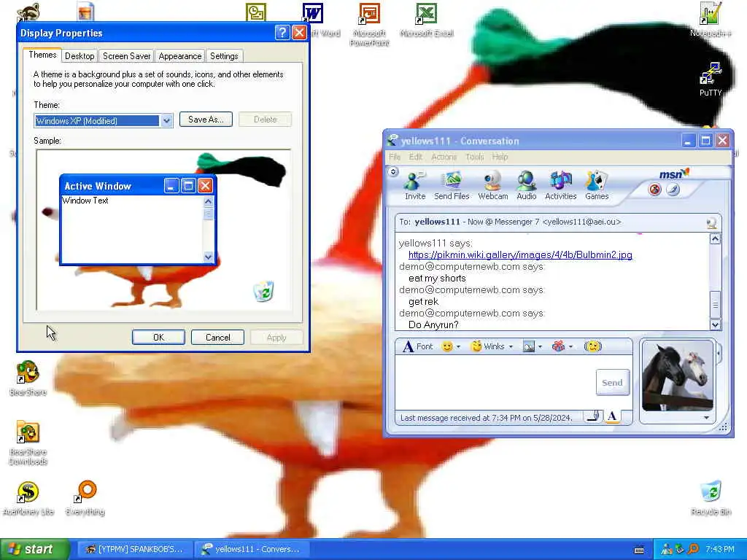This screenshot has height=560, width=747.
Task: Click the Start button
Action: click(34, 549)
